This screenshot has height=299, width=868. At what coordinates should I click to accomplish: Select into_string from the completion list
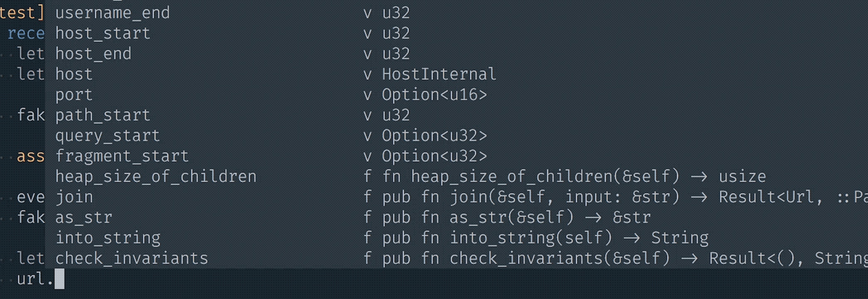pos(108,238)
